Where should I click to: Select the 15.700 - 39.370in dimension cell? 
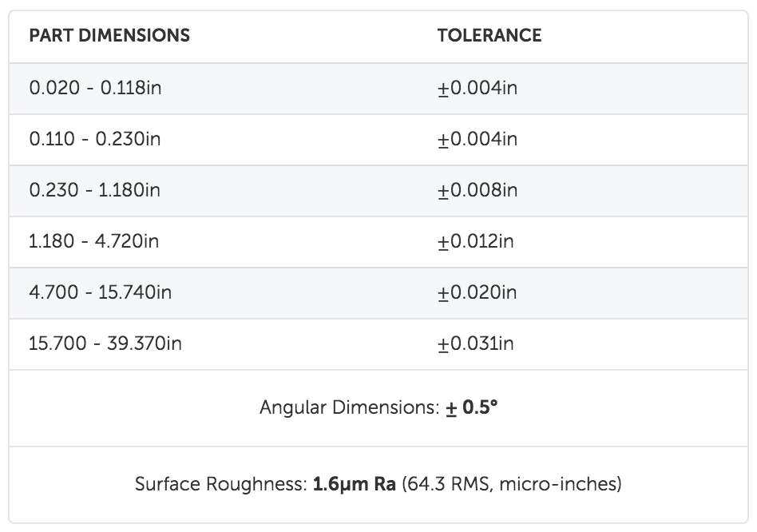tap(105, 343)
